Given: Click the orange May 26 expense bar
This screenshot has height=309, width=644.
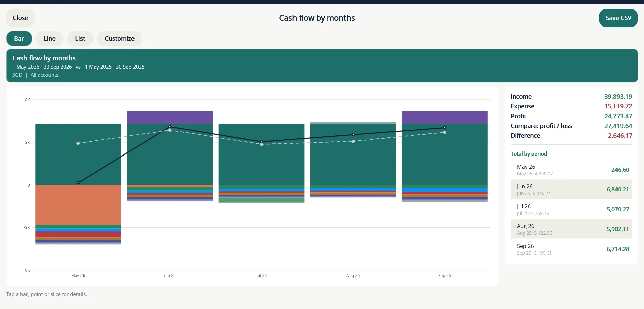Looking at the screenshot, I should [x=78, y=205].
